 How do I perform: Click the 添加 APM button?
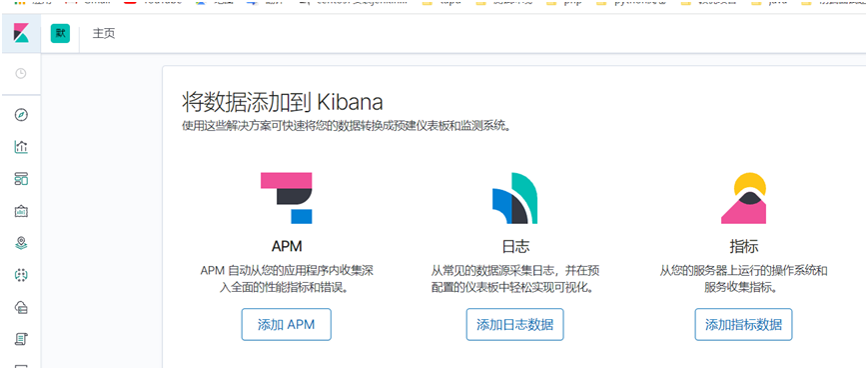pos(287,325)
